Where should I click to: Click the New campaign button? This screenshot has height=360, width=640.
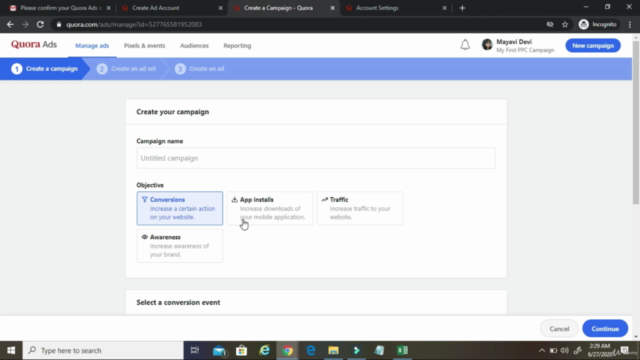593,46
